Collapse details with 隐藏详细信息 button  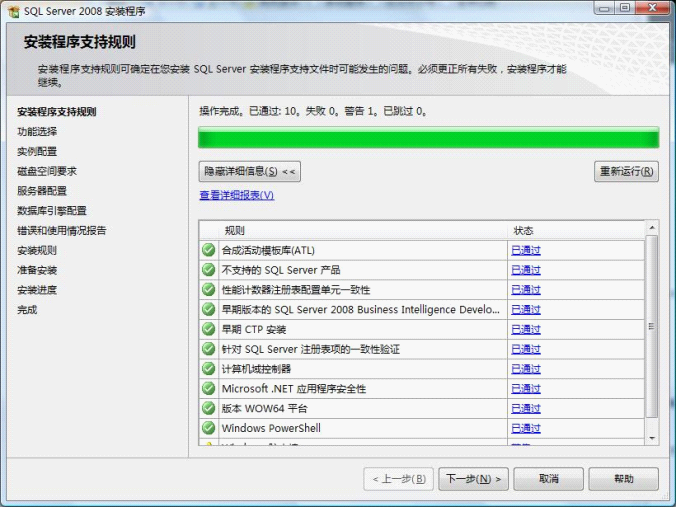(250, 171)
